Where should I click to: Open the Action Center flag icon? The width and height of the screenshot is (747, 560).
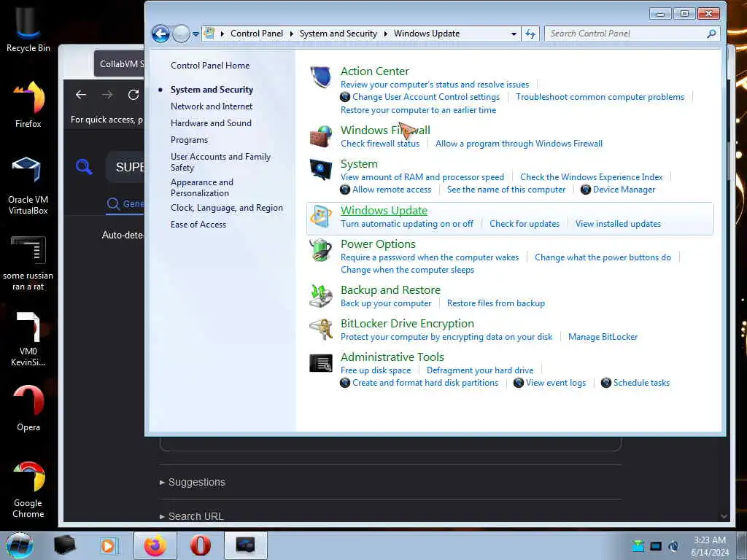pyautogui.click(x=320, y=77)
